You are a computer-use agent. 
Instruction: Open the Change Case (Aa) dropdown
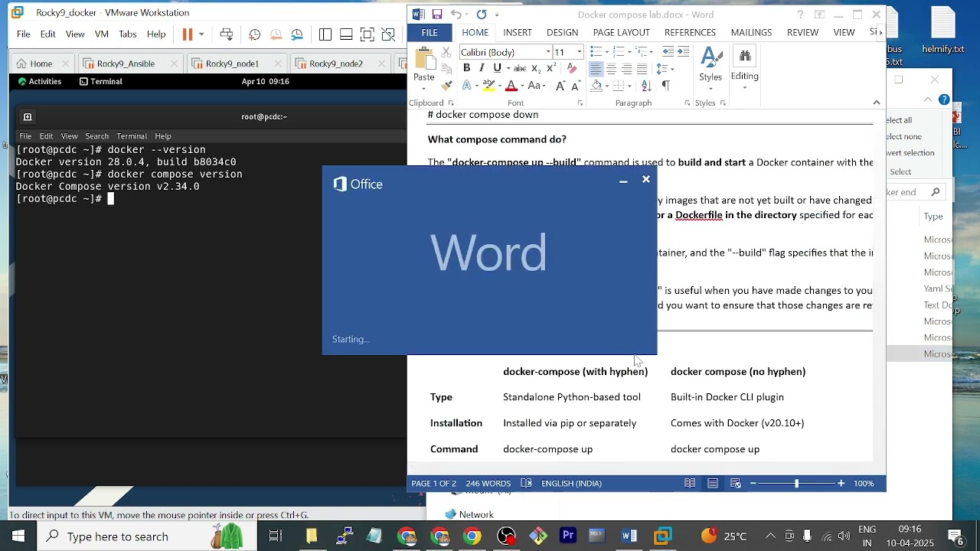(537, 86)
